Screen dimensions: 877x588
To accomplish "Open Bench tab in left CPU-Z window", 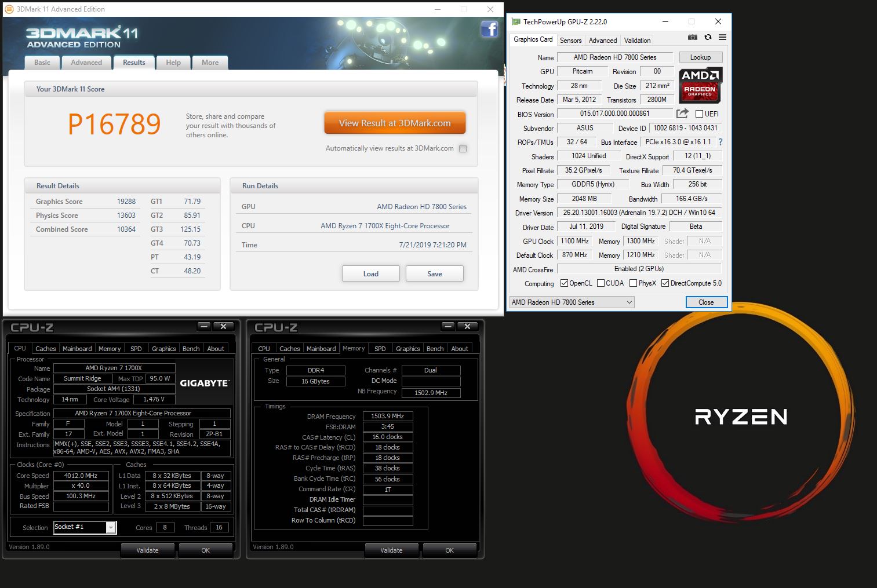I will [191, 349].
